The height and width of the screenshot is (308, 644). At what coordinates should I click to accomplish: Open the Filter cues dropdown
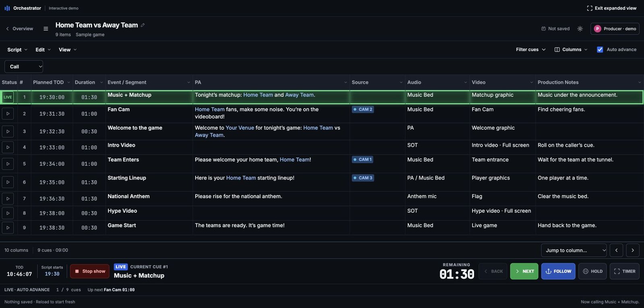click(531, 49)
